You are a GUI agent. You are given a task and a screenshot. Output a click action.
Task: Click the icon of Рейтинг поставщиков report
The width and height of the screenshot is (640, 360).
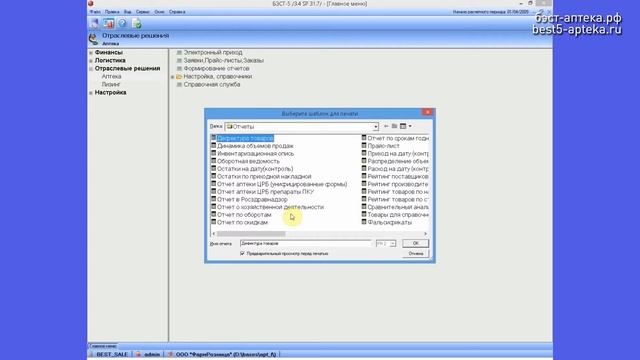coord(364,176)
